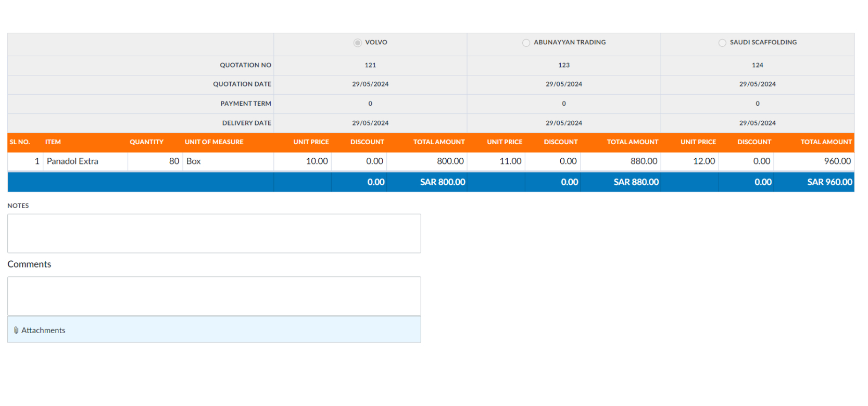Click the total amount 880.00 cell
This screenshot has width=868, height=406.
pyautogui.click(x=621, y=161)
